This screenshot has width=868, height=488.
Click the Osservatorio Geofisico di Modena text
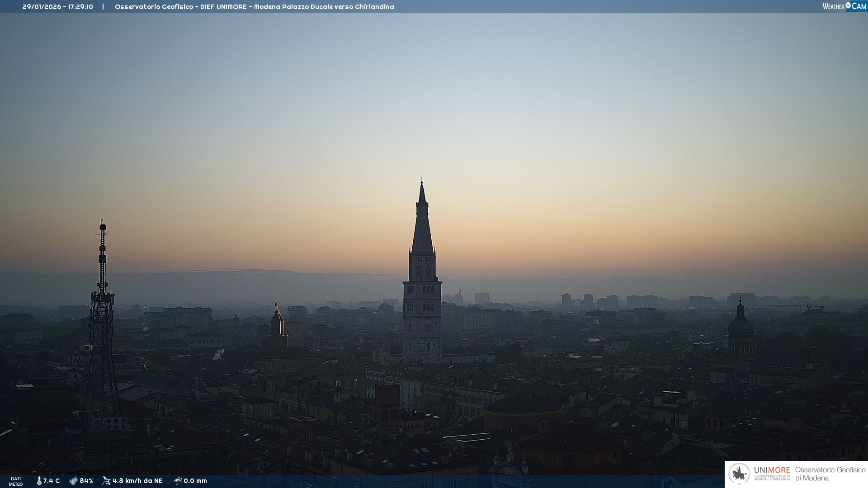830,474
